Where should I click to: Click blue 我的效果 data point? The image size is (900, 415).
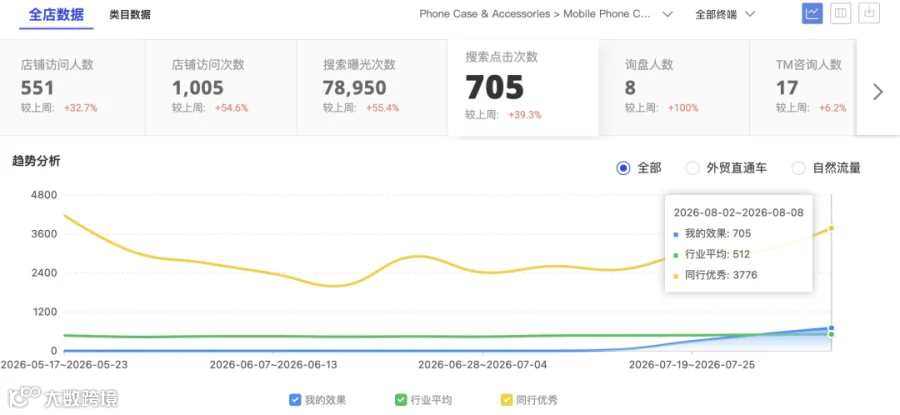pos(831,328)
